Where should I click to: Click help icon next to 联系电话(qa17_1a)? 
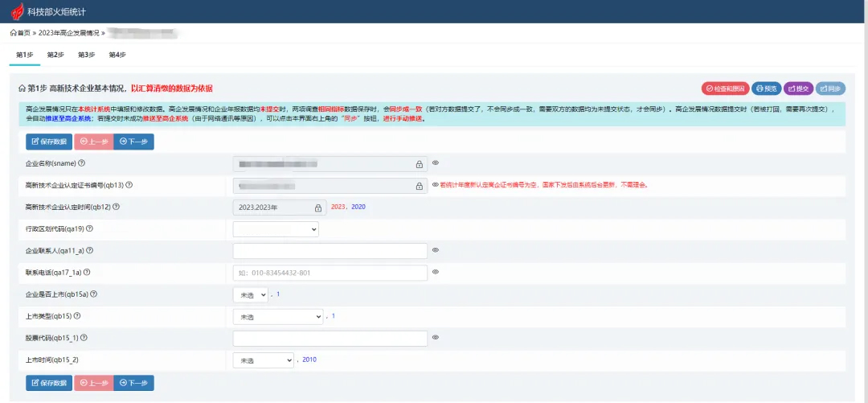tap(87, 273)
